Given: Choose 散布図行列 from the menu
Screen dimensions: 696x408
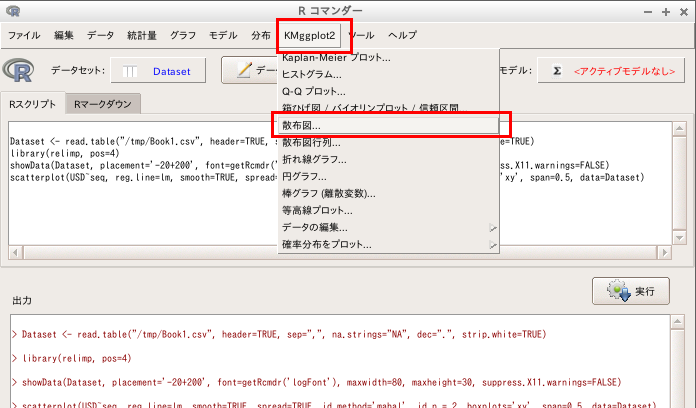Looking at the screenshot, I should 388,143.
